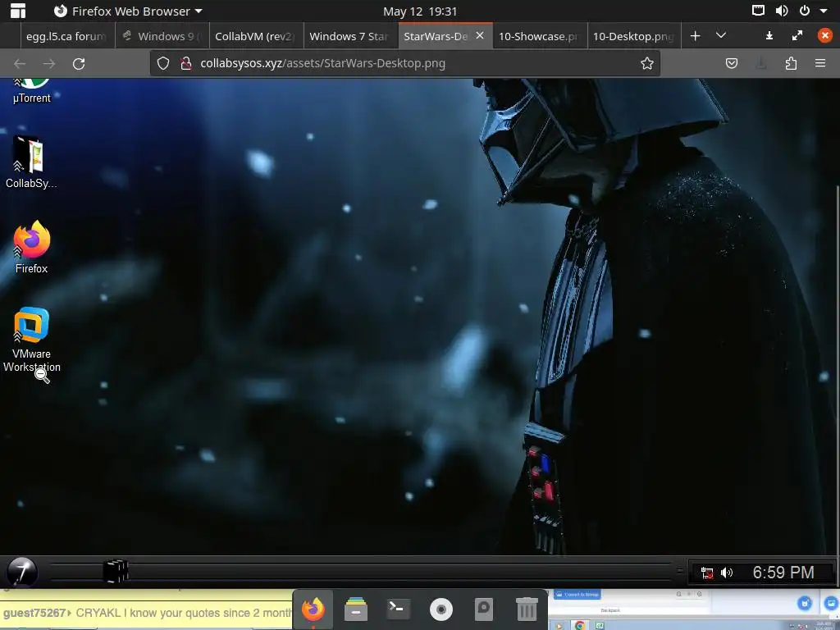Switch to the Windows 9 tab
The height and width of the screenshot is (630, 840).
point(162,36)
